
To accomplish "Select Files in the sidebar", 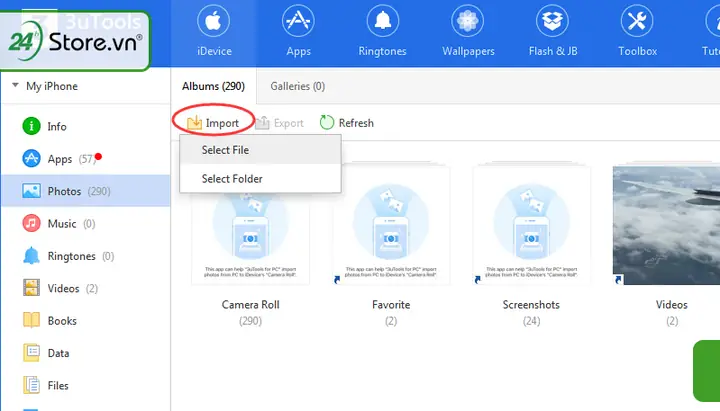I will pyautogui.click(x=85, y=385).
